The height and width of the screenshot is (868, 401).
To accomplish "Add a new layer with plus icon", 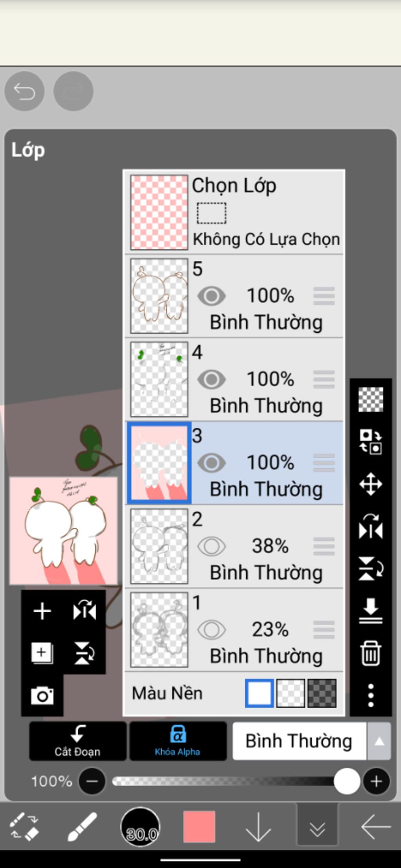I will pyautogui.click(x=42, y=611).
